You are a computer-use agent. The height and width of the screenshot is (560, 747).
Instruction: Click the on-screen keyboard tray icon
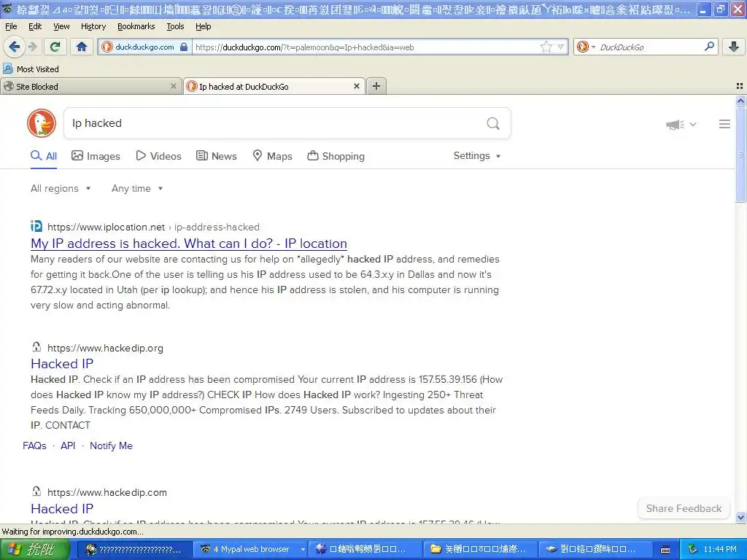[665, 550]
